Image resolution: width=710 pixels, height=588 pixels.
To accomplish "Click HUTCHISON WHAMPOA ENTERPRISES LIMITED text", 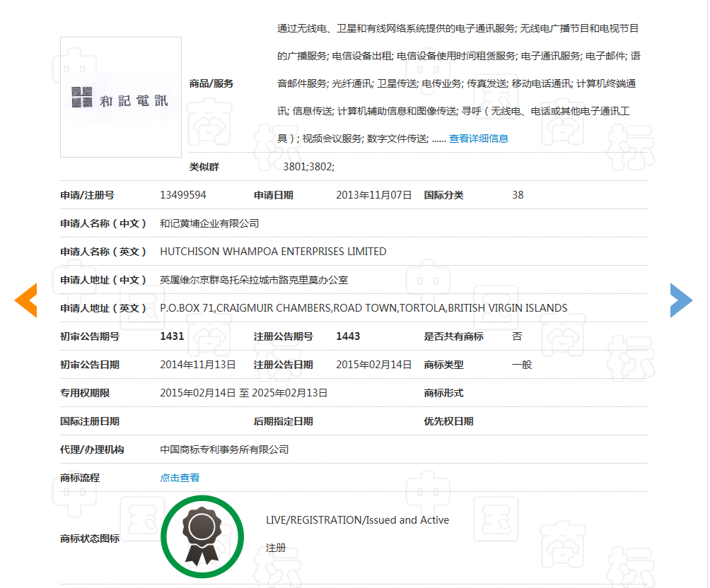I will click(273, 252).
